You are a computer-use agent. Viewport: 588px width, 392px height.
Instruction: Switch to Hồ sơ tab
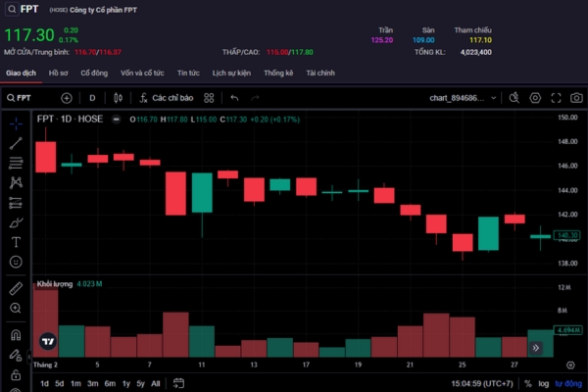[x=59, y=73]
